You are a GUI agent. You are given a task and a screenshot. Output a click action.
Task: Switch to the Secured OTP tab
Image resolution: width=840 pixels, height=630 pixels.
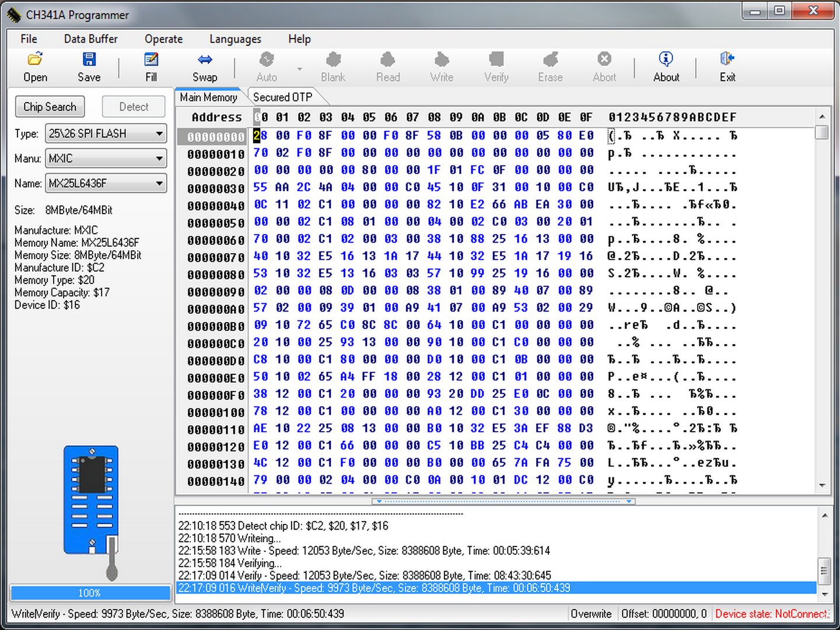pyautogui.click(x=283, y=97)
